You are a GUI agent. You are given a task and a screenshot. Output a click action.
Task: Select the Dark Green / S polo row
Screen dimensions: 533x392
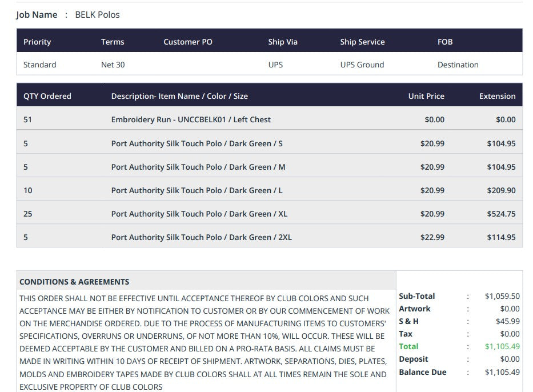[270, 143]
